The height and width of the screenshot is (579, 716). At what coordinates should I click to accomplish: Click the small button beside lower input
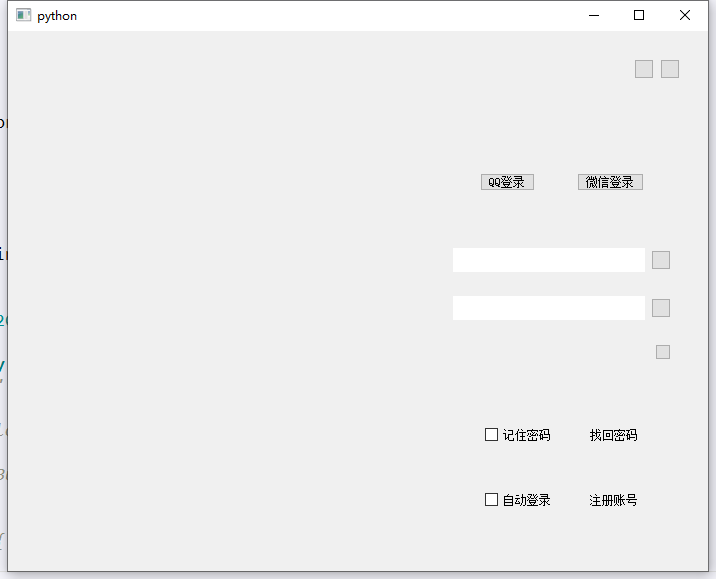tap(661, 308)
